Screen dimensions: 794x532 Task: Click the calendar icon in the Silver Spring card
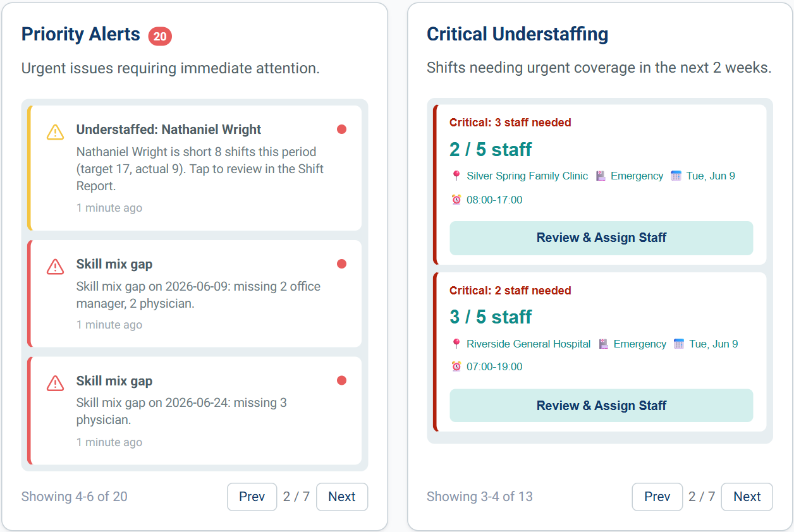point(676,176)
